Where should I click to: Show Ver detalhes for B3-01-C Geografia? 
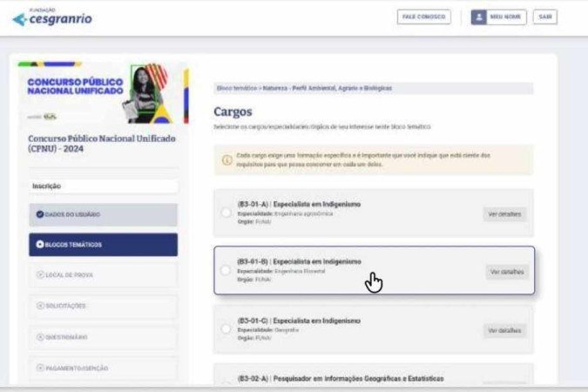pyautogui.click(x=505, y=331)
